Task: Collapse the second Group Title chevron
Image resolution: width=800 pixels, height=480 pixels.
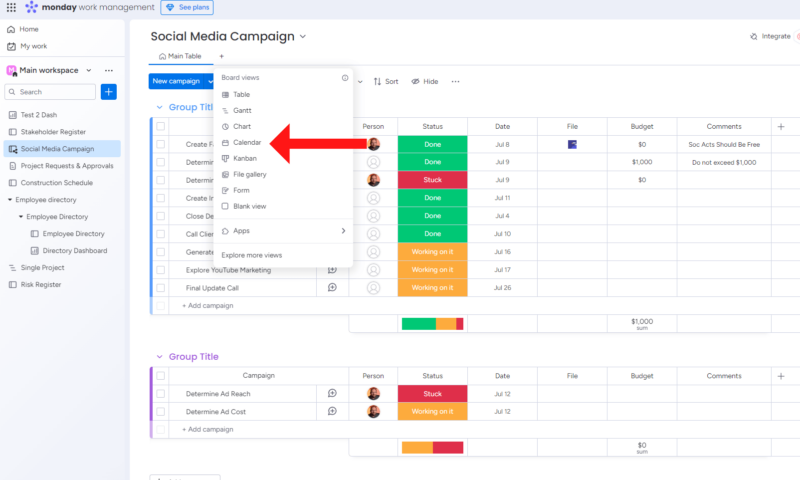Action: pos(159,357)
